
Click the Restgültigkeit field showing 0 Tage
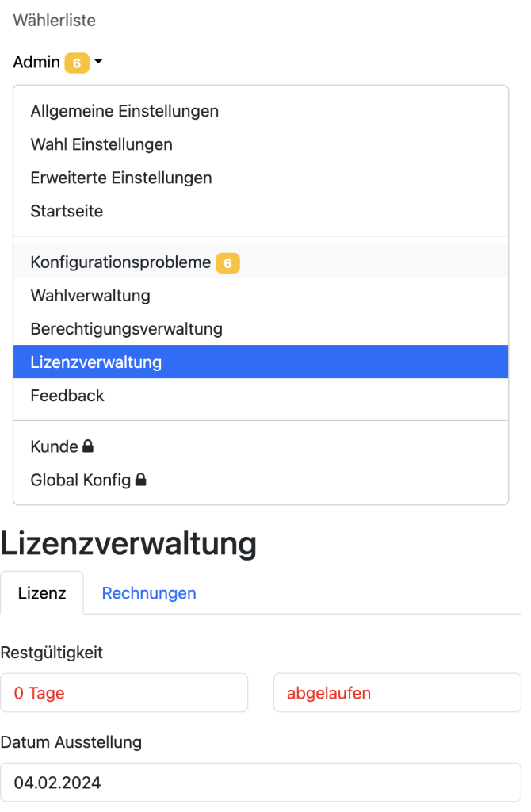(124, 693)
